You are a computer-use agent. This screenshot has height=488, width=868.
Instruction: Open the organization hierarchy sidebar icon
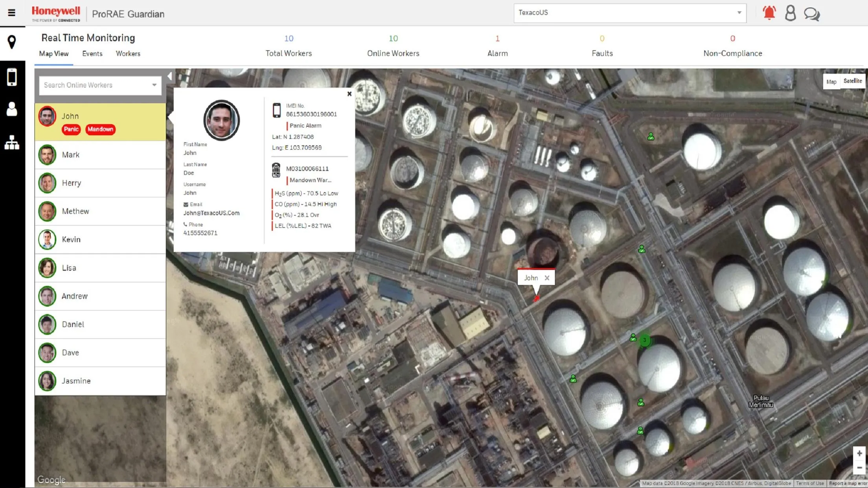coord(12,142)
